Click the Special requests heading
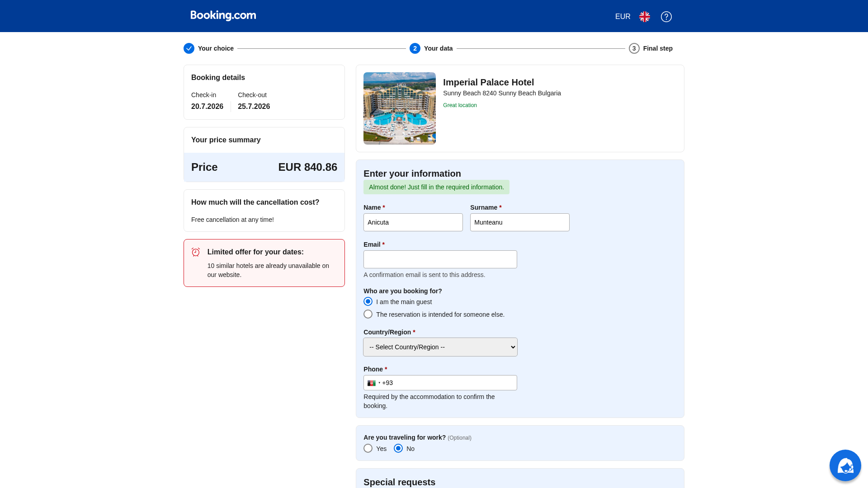 399,482
